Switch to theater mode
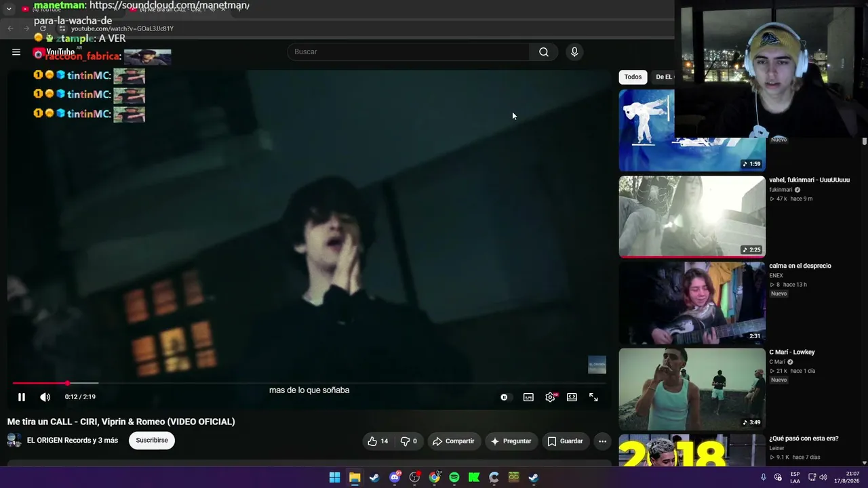The image size is (868, 488). (572, 397)
